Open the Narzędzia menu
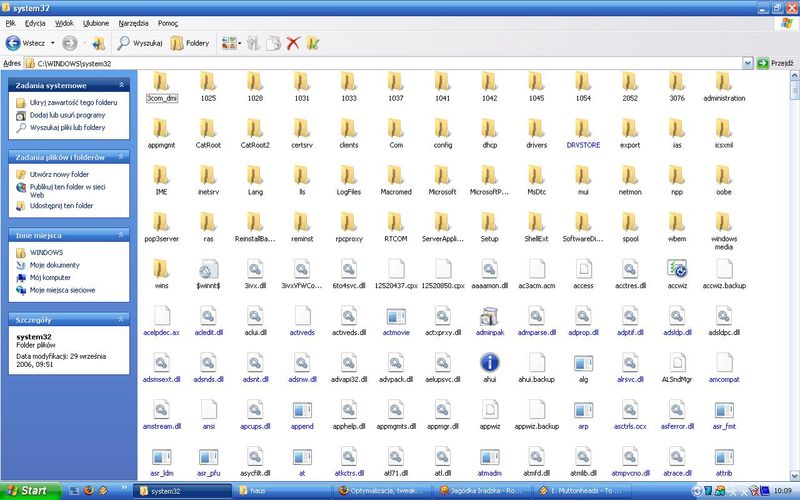 [x=133, y=23]
